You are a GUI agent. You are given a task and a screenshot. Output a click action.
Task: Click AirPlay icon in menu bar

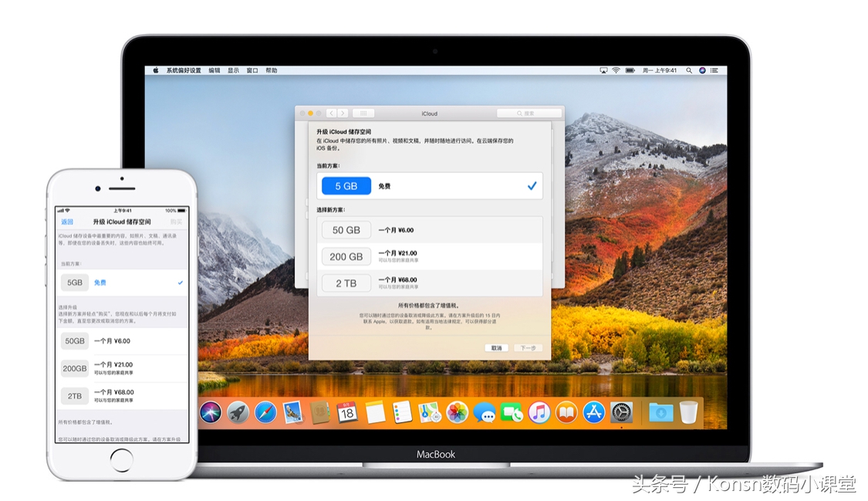pyautogui.click(x=603, y=70)
